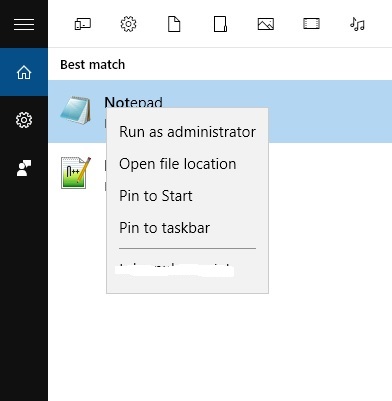The width and height of the screenshot is (392, 401).
Task: Filter search results by Documents icon
Action: point(174,24)
